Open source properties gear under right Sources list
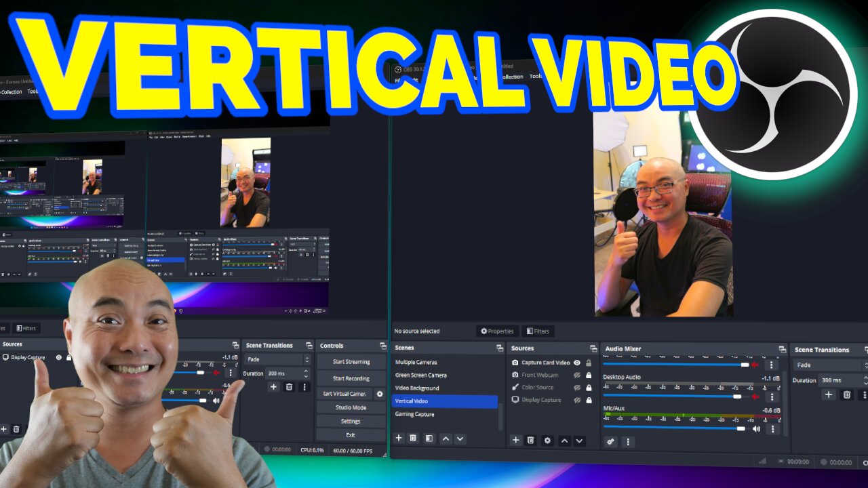Viewport: 868px width, 488px height. pyautogui.click(x=548, y=440)
